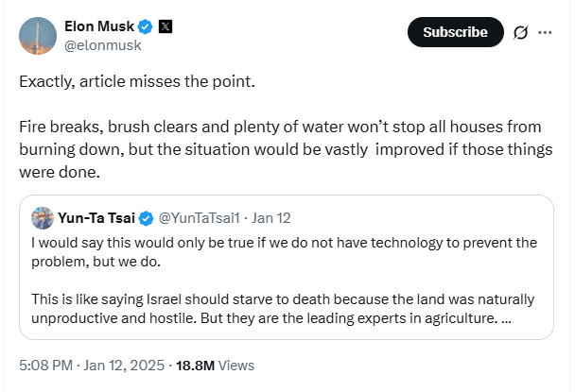Image resolution: width=575 pixels, height=392 pixels.
Task: Open the Yun-Ta Tsai name link
Action: click(96, 218)
